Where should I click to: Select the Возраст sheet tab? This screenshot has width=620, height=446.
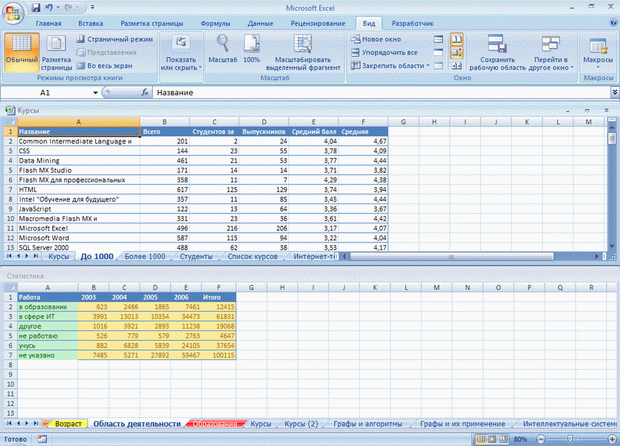pos(69,424)
